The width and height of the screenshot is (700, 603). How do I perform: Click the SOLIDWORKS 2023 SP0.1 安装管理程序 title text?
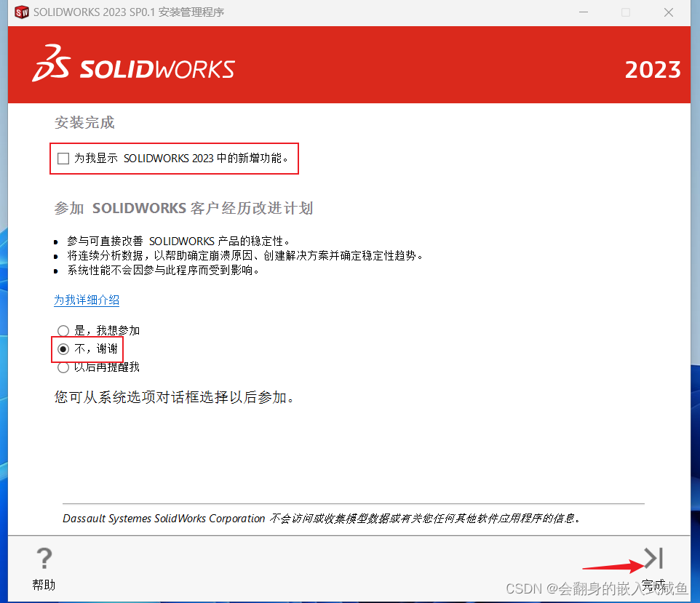(x=129, y=12)
